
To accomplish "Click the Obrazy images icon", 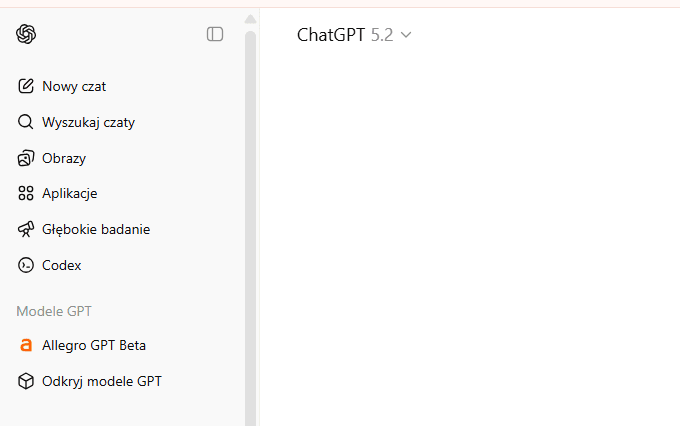I will [x=26, y=158].
